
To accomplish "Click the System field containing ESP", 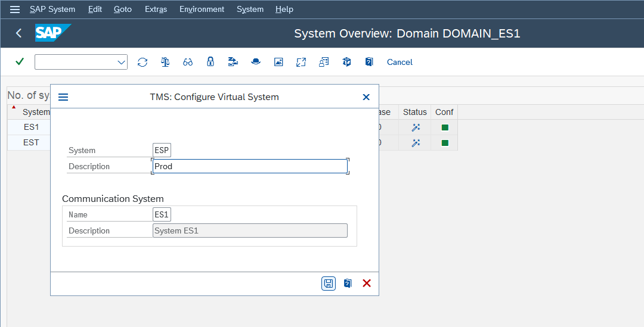I will [x=162, y=150].
